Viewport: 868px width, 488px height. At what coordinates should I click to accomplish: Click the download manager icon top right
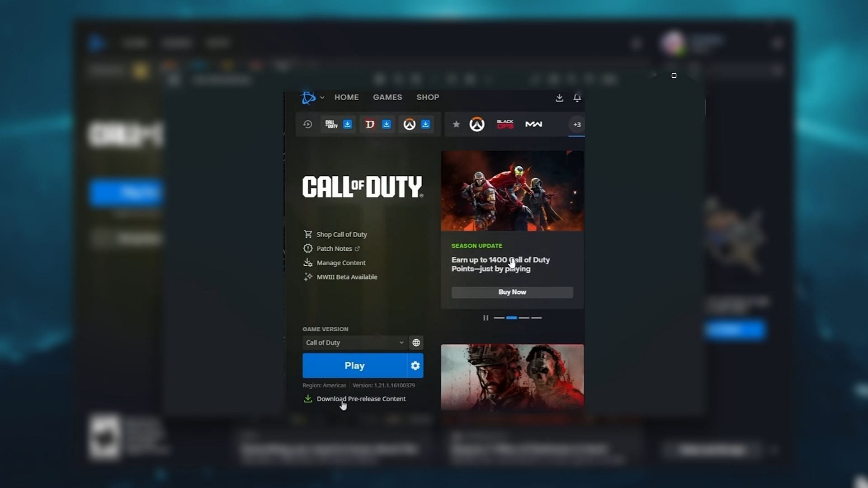[559, 98]
